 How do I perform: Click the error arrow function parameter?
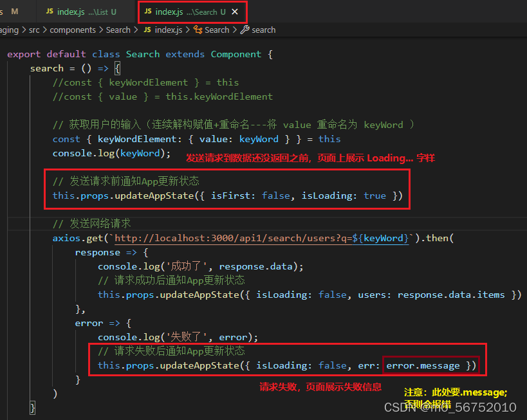[x=89, y=324]
